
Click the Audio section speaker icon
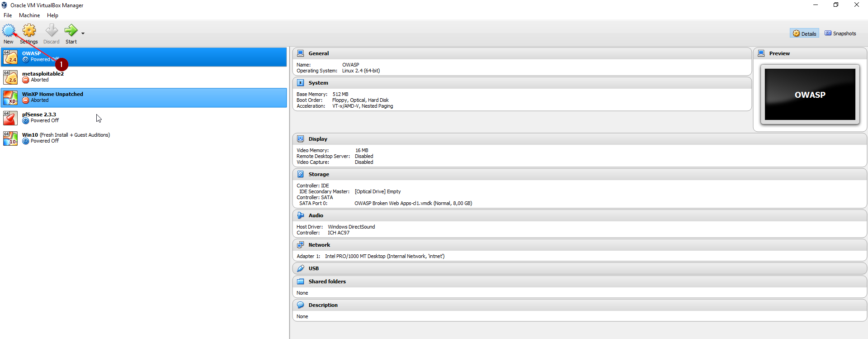tap(301, 215)
